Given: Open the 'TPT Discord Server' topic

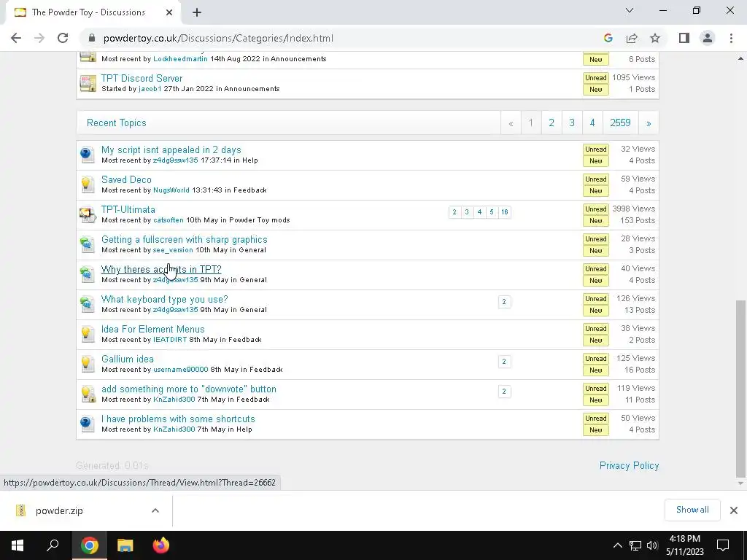Looking at the screenshot, I should [142, 78].
